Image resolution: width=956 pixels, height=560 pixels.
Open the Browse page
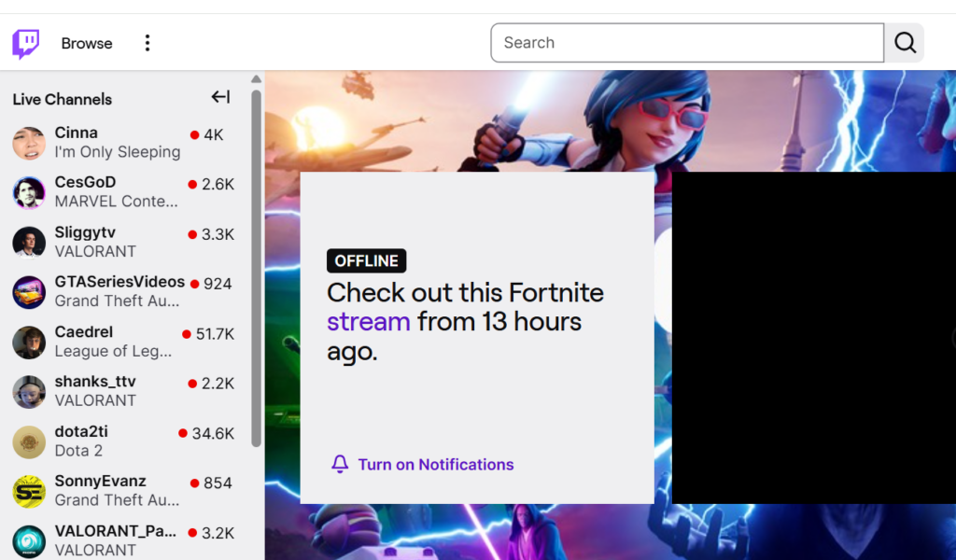coord(87,43)
